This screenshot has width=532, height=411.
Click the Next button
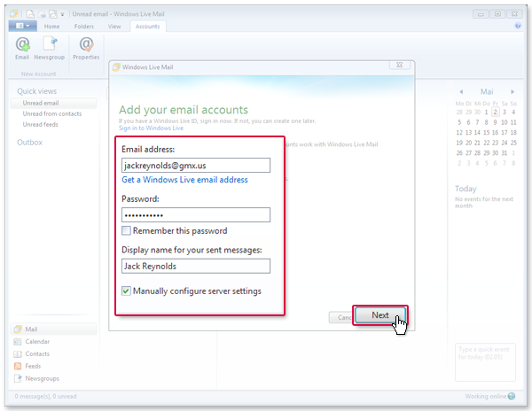coord(380,315)
